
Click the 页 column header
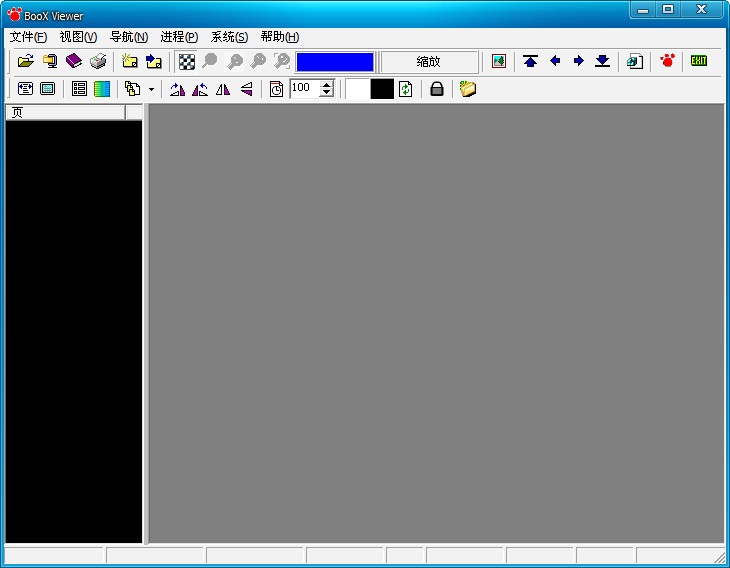[x=65, y=112]
